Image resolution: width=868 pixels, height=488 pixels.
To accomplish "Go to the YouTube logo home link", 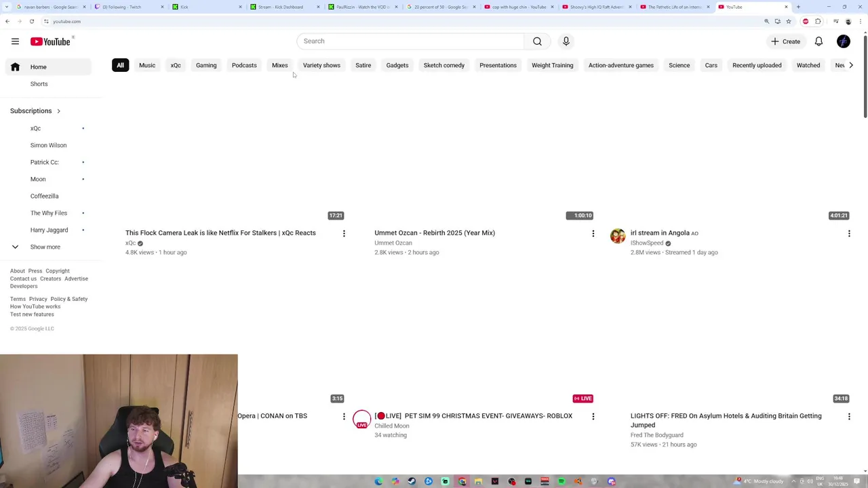I will click(50, 41).
